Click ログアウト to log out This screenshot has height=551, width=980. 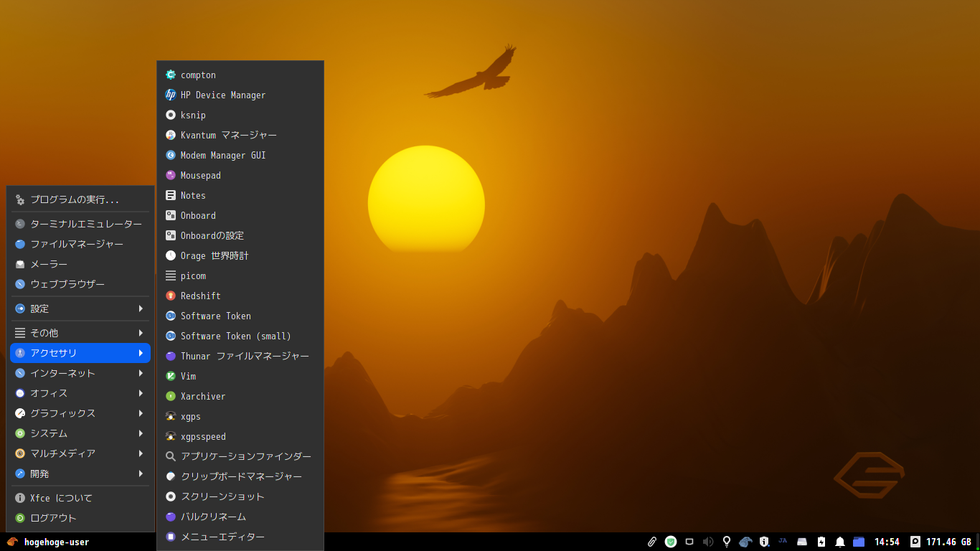pos(80,518)
